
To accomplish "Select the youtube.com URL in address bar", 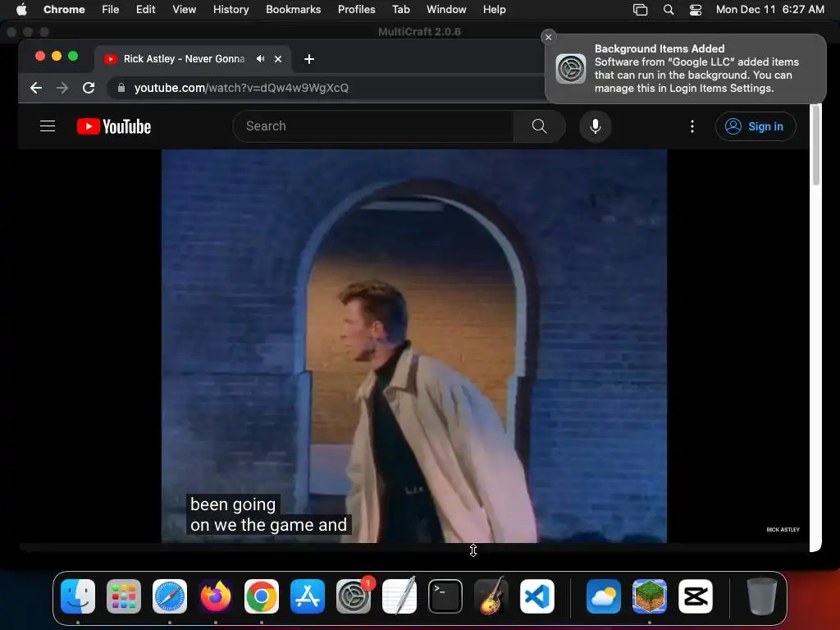I will [241, 88].
